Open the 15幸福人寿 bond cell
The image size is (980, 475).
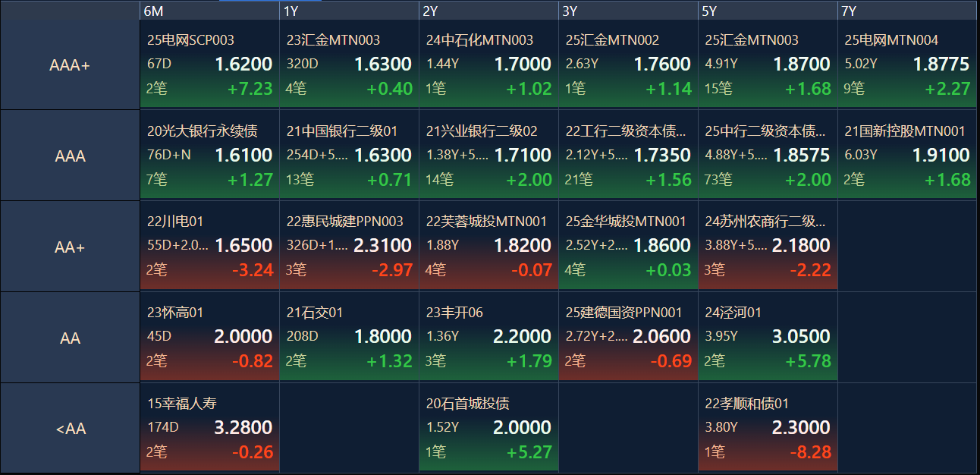tap(210, 428)
